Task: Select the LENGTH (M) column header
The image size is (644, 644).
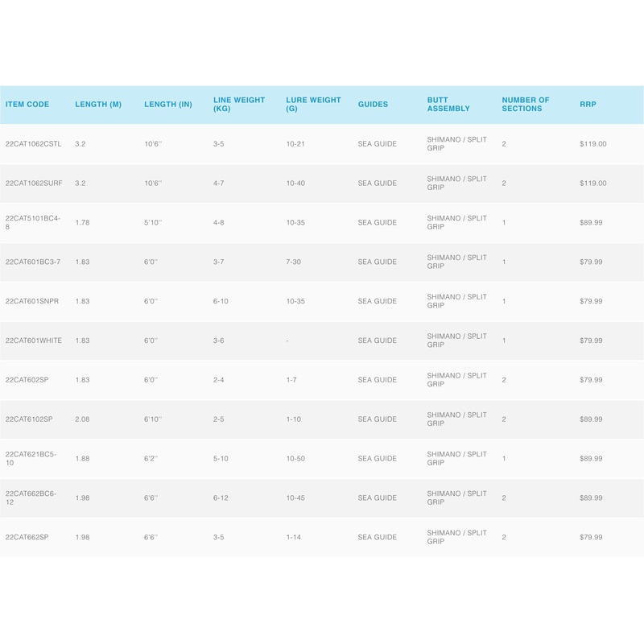Action: click(98, 105)
